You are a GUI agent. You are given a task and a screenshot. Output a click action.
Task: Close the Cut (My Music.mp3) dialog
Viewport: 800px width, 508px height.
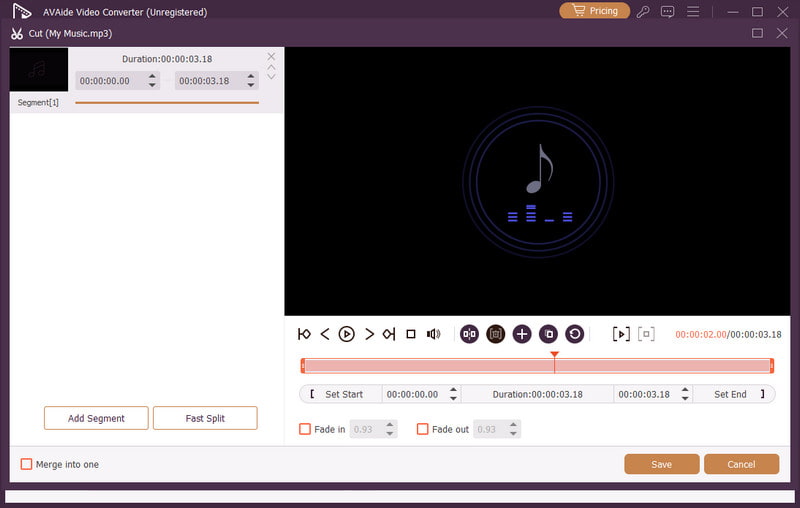[x=782, y=33]
